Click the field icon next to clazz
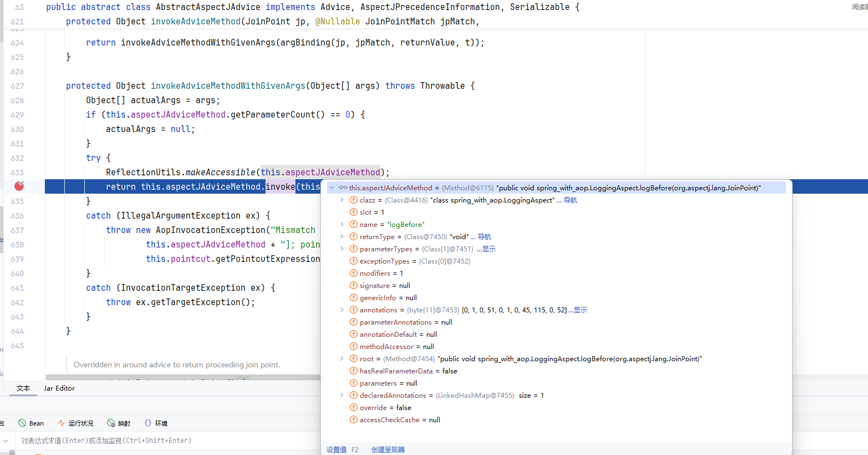 354,200
